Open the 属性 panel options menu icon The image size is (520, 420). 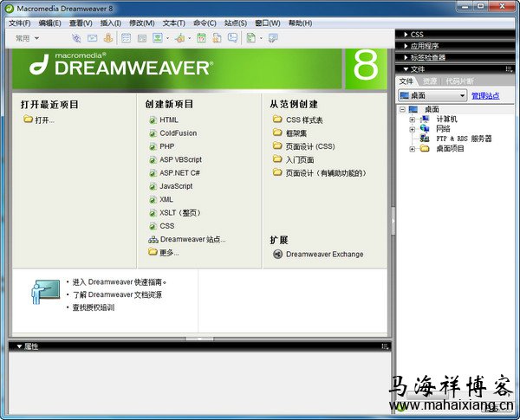(385, 346)
